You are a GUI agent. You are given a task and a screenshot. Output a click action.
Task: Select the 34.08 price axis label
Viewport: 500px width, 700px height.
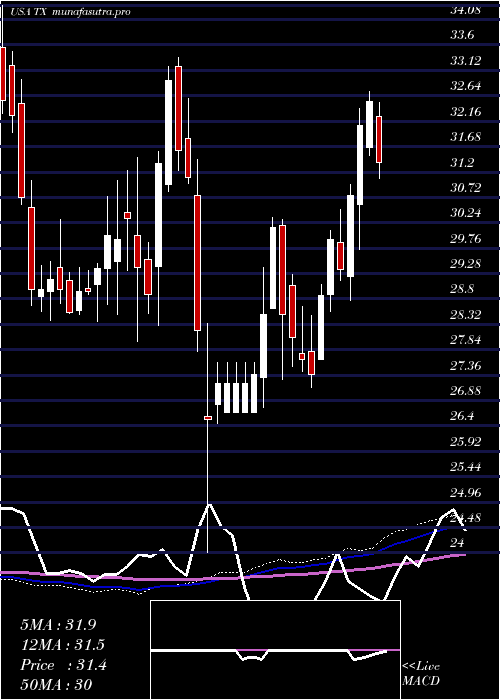coord(465,9)
